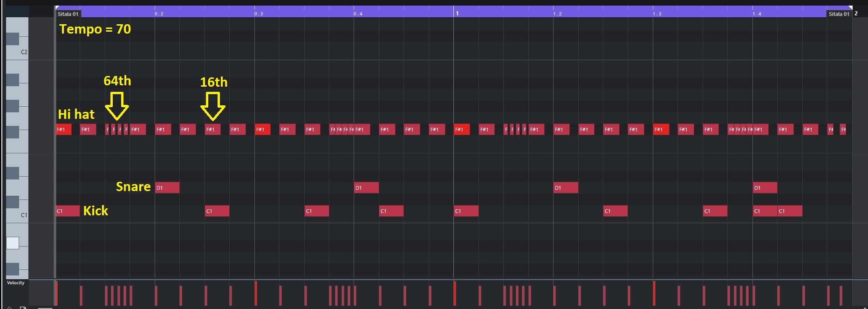
Task: Select the hi-hat note under the 16th arrow
Action: [213, 130]
